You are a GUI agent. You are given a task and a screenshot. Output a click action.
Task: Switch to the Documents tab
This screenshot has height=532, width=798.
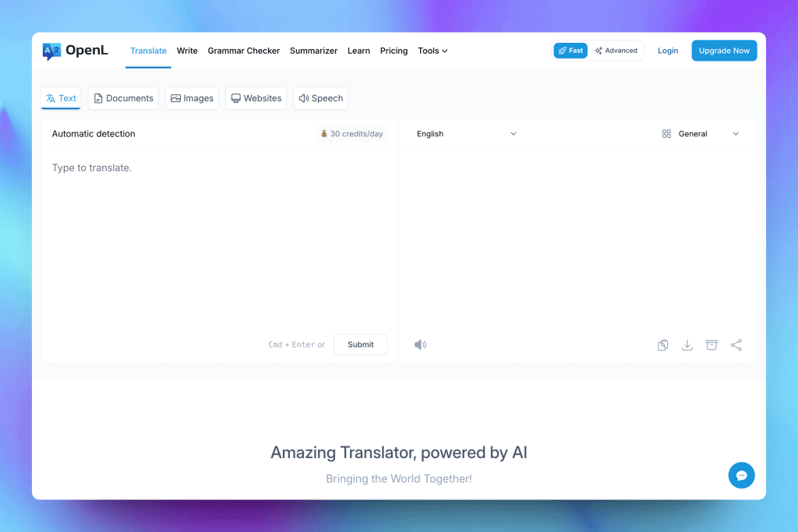(x=123, y=98)
